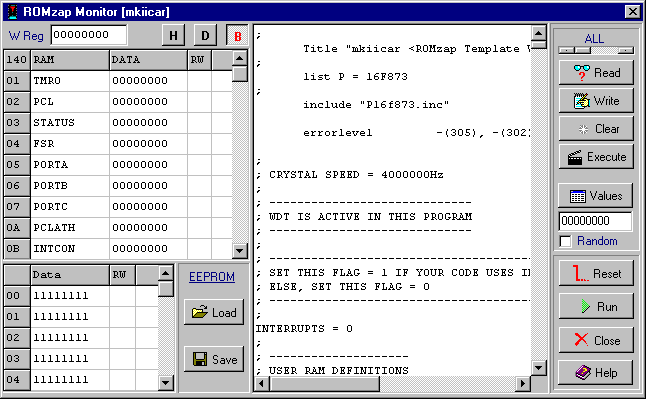Click the Clear button

tap(596, 129)
